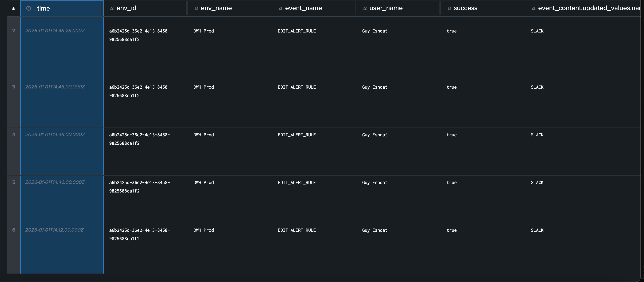Click the string-type icon beside event_name
The height and width of the screenshot is (282, 644).
click(x=280, y=8)
